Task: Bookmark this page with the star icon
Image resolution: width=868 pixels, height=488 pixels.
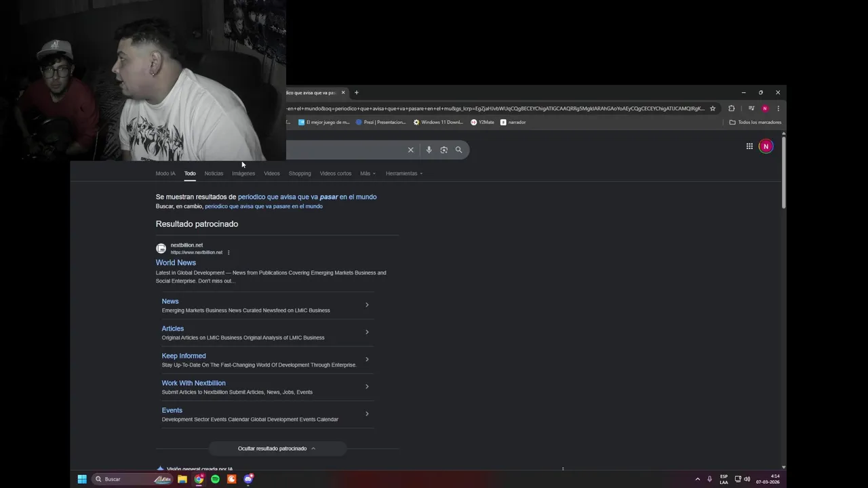Action: pos(713,108)
